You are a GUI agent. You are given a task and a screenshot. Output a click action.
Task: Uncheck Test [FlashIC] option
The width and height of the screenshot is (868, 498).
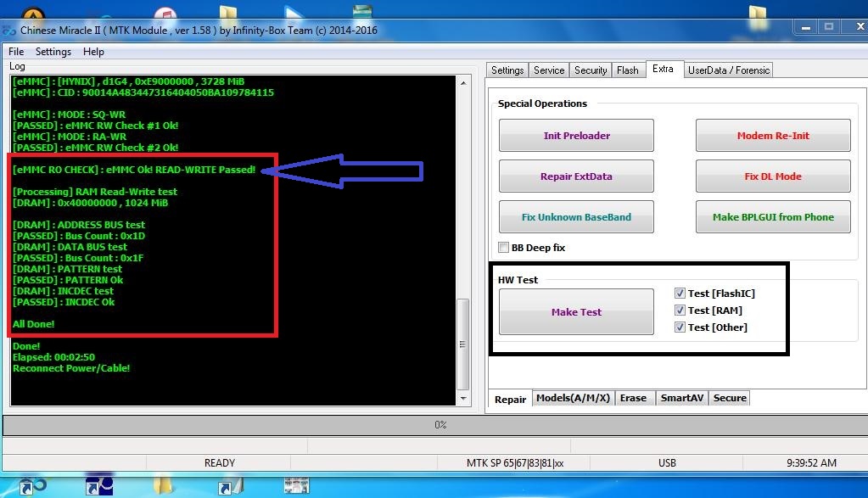coord(680,294)
